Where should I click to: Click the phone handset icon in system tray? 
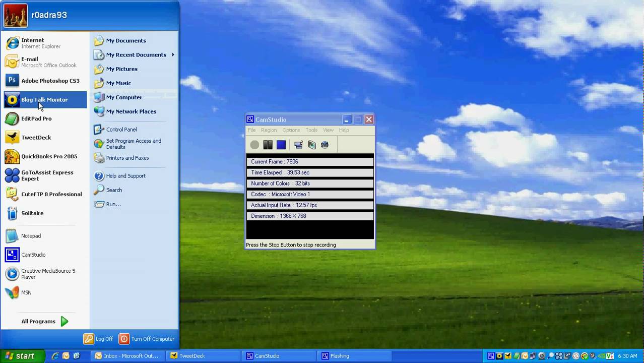point(567,356)
